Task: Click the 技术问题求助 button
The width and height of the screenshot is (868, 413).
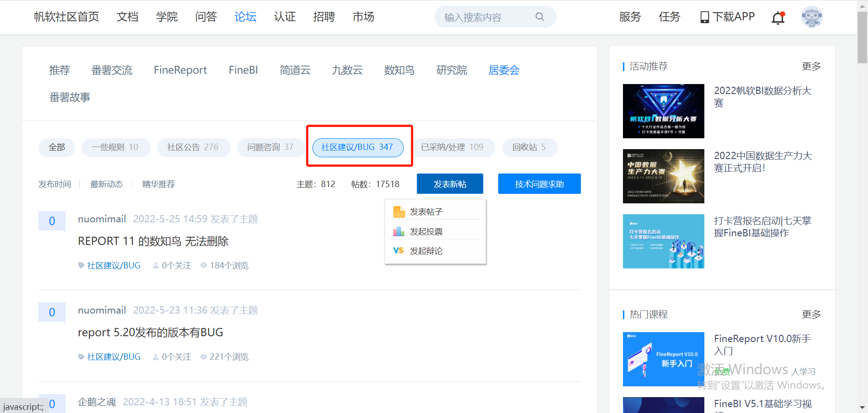Action: coord(539,184)
